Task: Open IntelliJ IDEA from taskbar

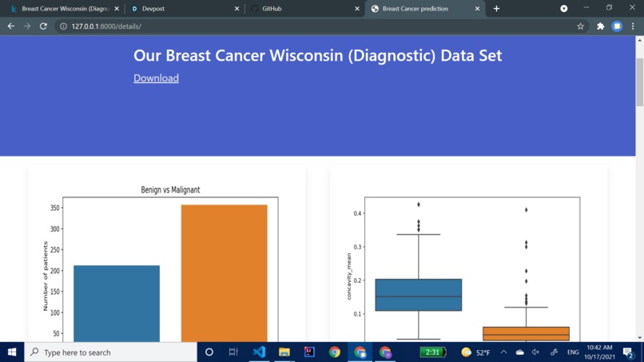Action: pyautogui.click(x=309, y=352)
